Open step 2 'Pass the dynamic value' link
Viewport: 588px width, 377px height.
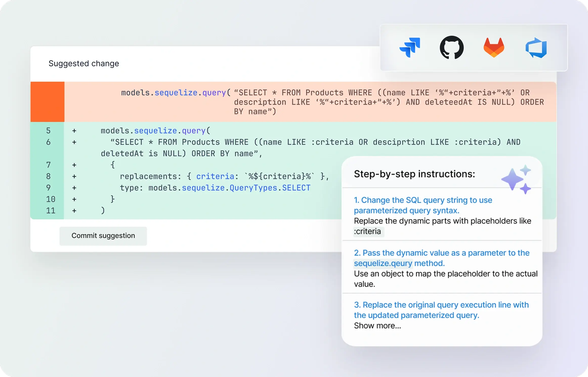point(442,258)
